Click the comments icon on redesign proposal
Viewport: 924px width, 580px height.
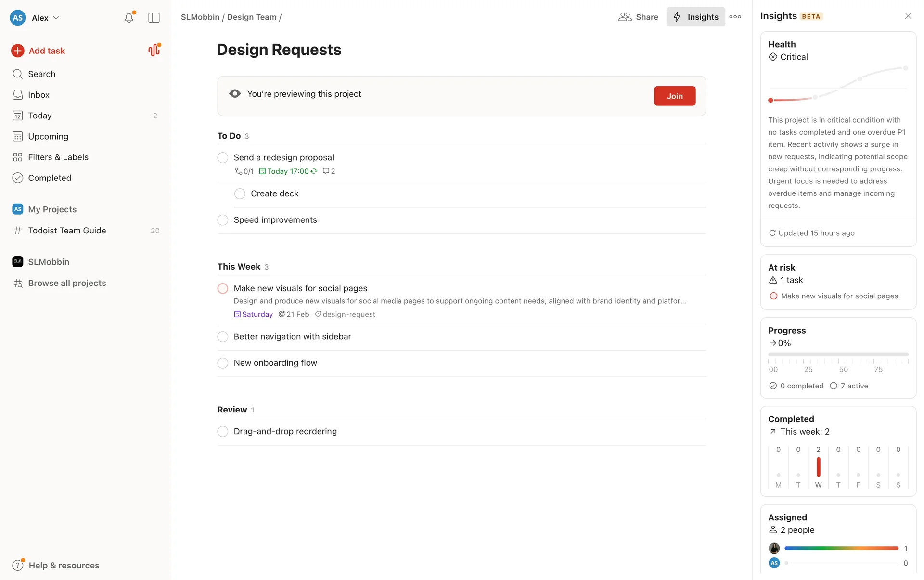pyautogui.click(x=326, y=171)
